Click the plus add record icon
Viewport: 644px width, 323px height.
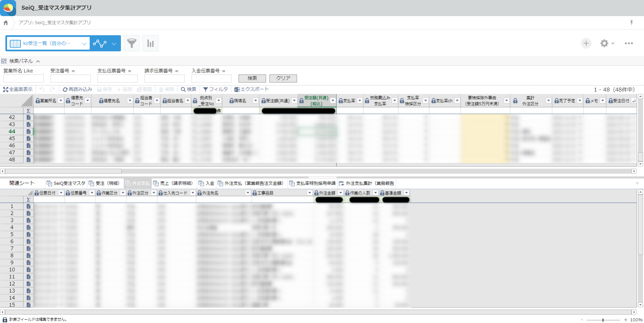586,43
